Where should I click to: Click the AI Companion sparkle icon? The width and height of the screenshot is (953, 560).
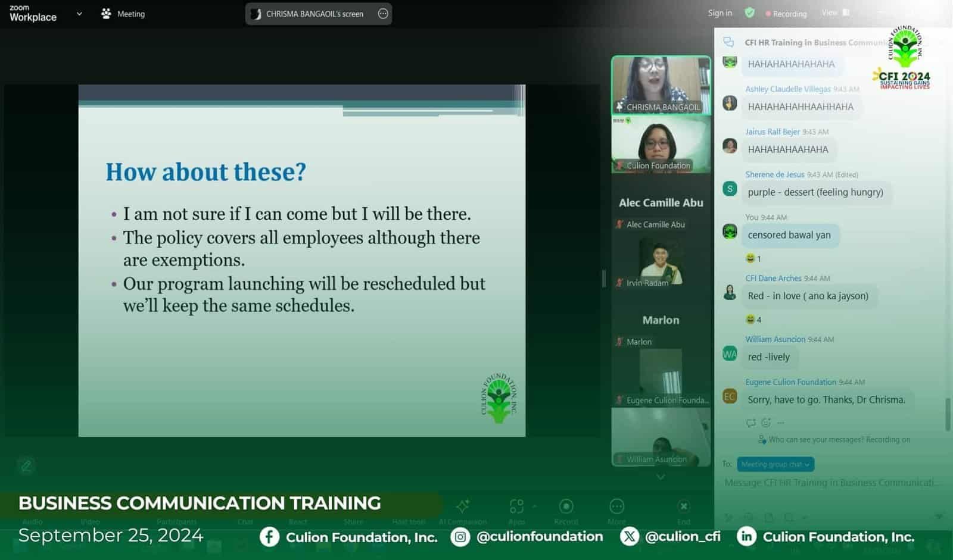point(463,506)
